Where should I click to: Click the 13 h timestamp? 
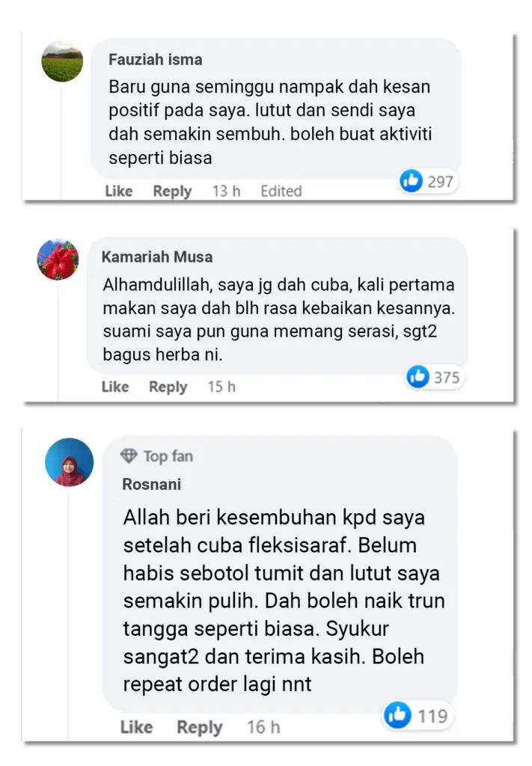226,191
